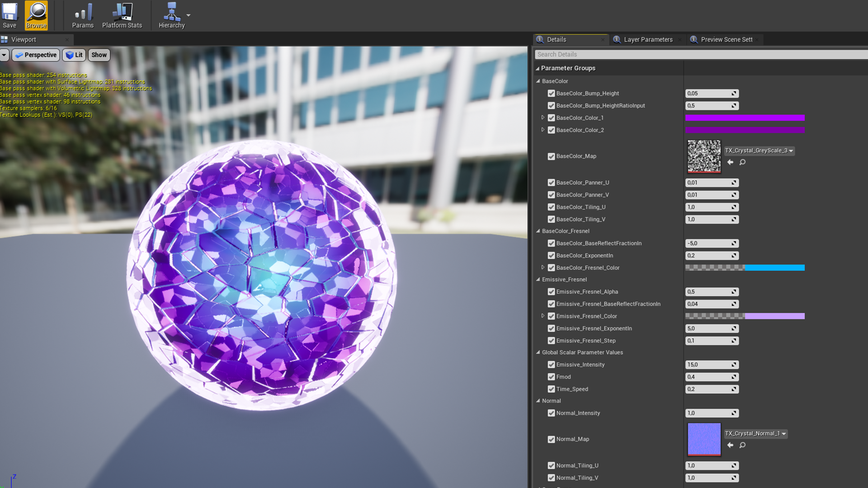
Task: Click magnifier icon next to BaseColor_Map
Action: 742,162
